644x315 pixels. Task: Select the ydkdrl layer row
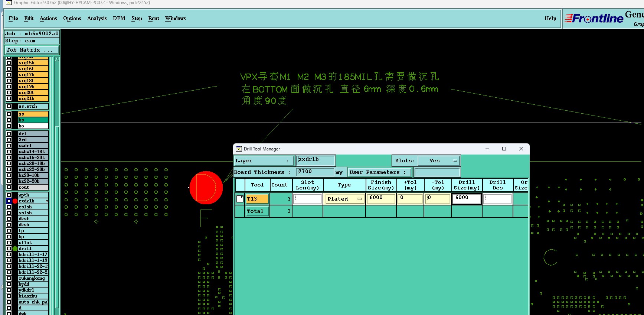[x=33, y=290]
